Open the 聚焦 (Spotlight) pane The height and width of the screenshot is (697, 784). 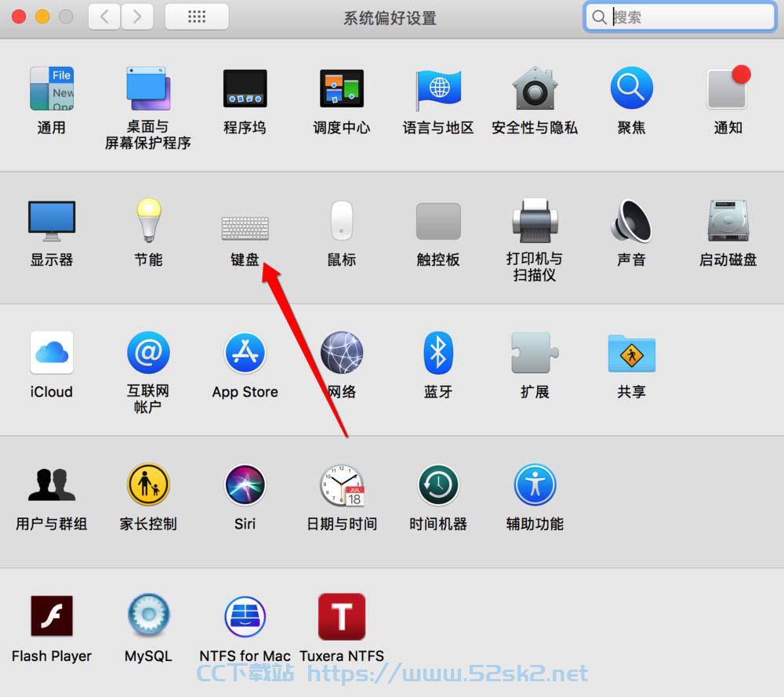tap(631, 88)
